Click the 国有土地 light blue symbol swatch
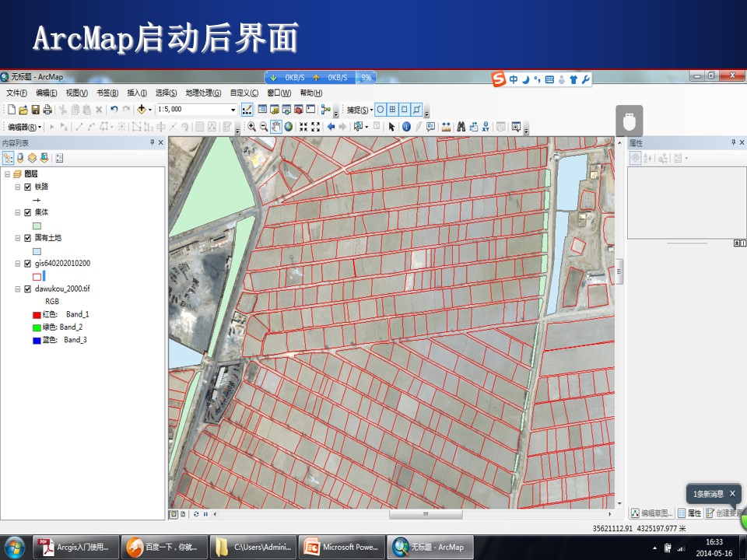The height and width of the screenshot is (560, 747). pos(37,251)
